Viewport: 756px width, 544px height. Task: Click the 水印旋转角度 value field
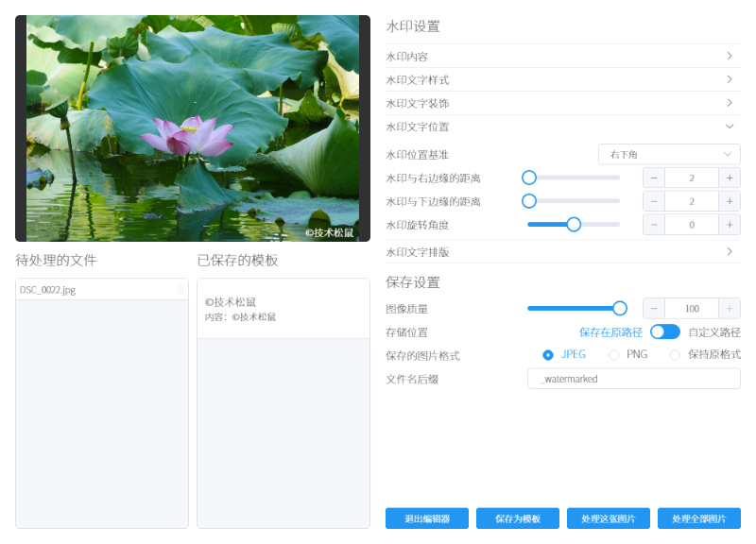point(692,225)
